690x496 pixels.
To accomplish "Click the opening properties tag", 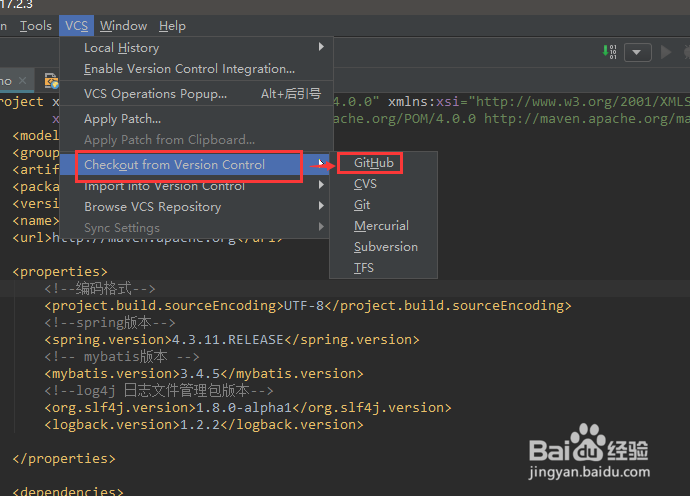I will pyautogui.click(x=60, y=272).
